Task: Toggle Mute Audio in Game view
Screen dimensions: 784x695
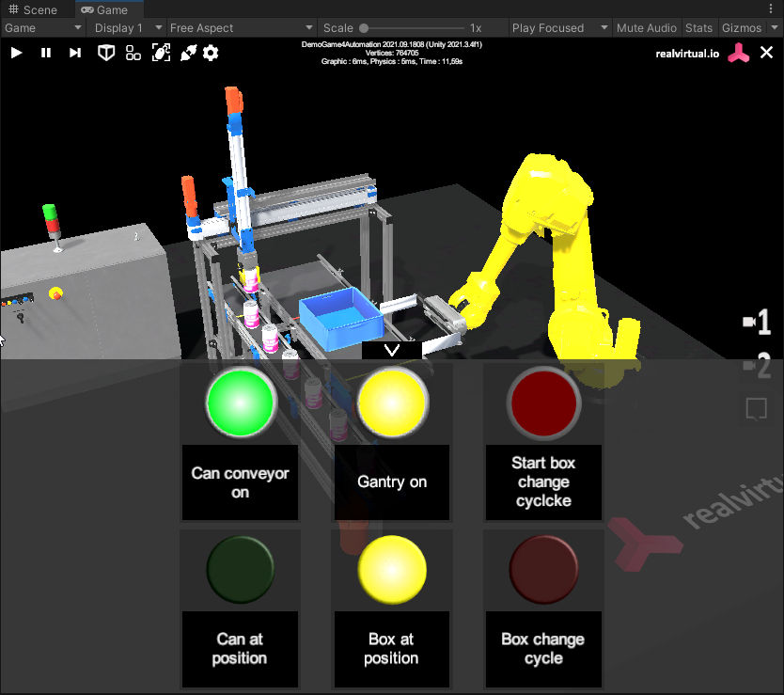Action: point(646,28)
